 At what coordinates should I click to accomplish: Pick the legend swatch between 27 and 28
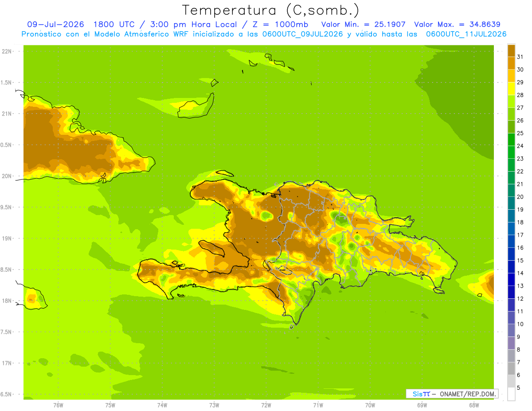[511, 101]
